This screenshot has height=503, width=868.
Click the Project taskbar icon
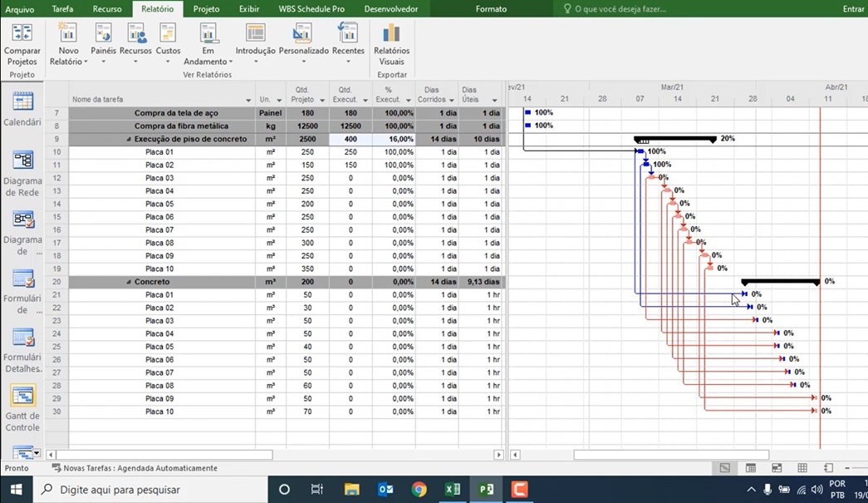486,489
